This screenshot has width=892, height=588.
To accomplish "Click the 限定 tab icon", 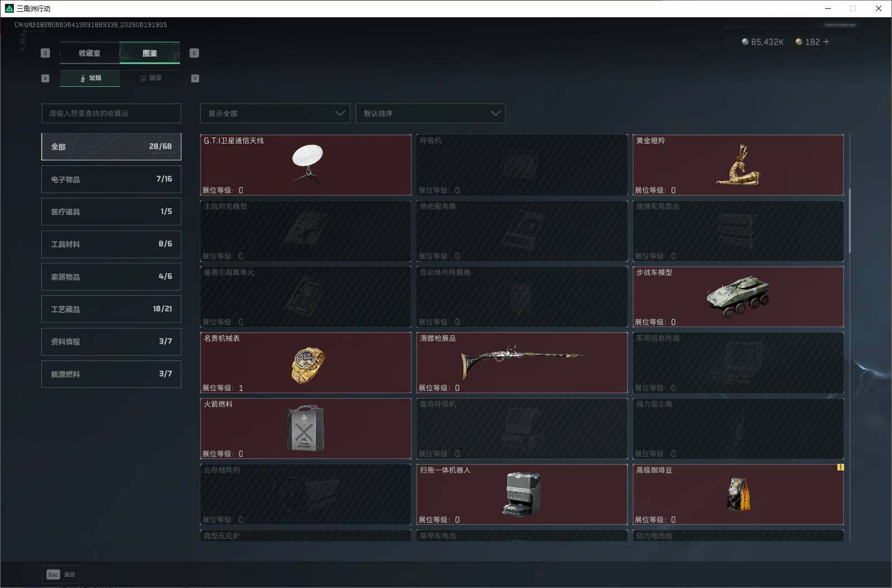I will (x=143, y=78).
